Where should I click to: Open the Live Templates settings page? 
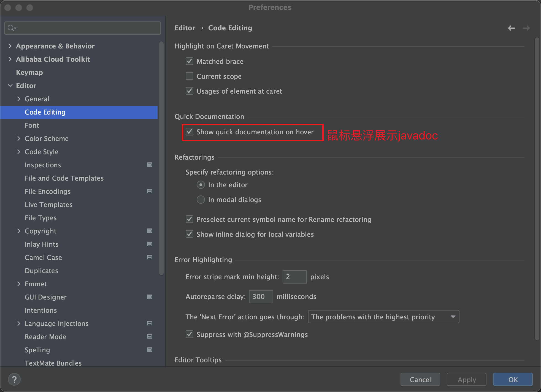48,205
